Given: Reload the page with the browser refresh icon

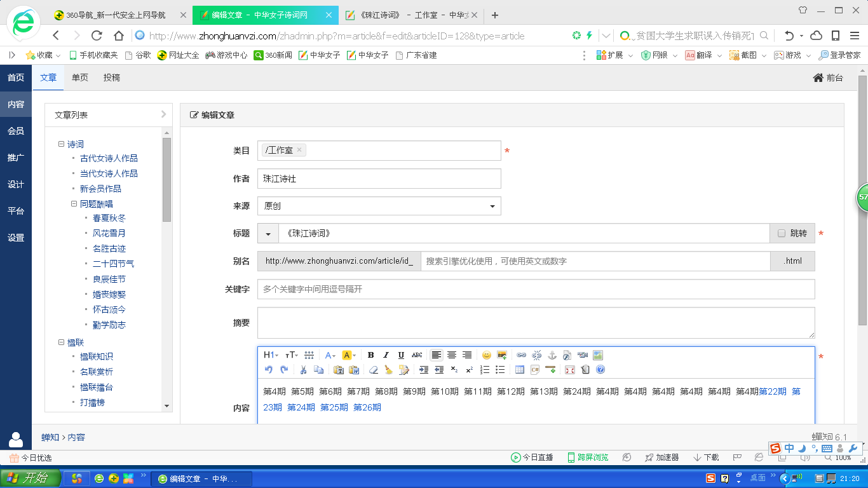Looking at the screenshot, I should tap(97, 36).
